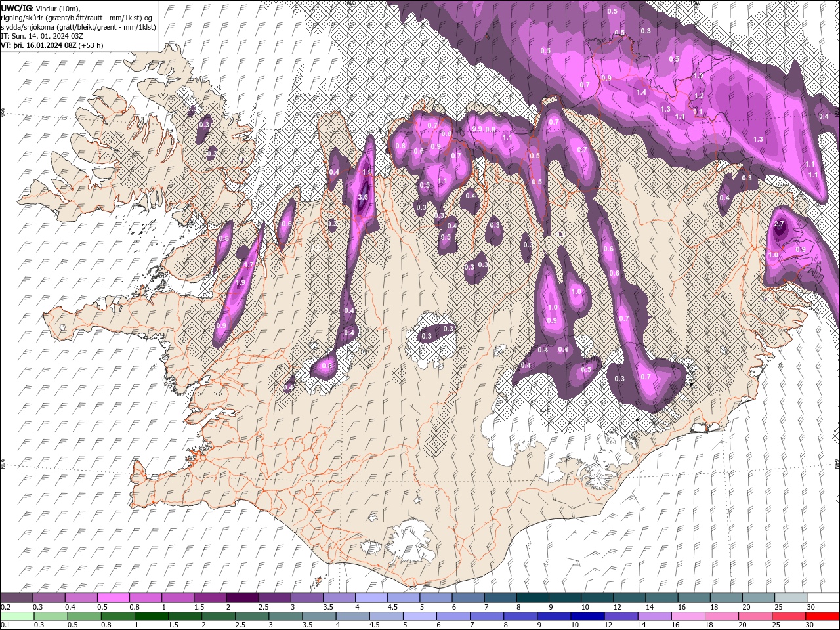Click the pale green 0.1–0.3 rain scale swatch

tap(17, 616)
